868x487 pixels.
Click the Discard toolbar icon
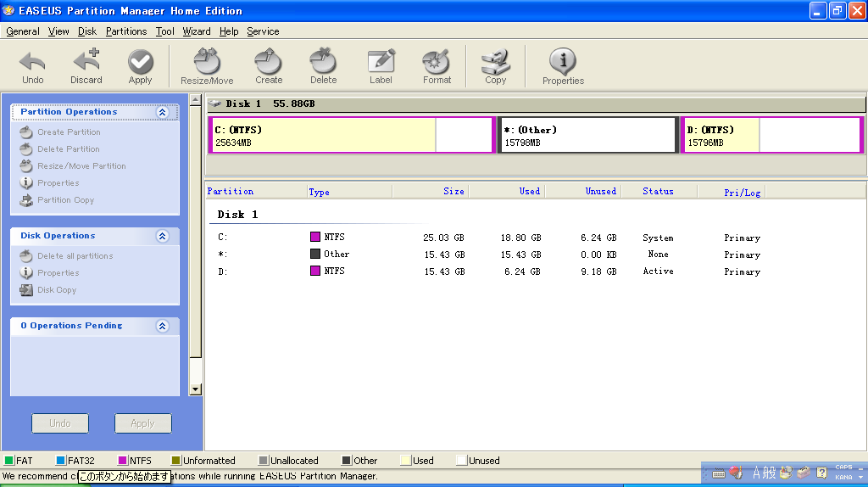tap(86, 66)
